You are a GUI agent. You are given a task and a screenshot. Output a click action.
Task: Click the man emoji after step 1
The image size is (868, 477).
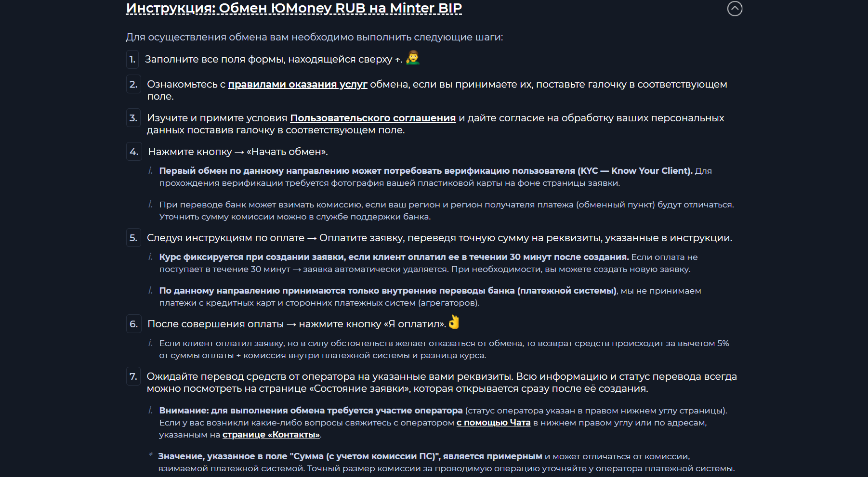(x=413, y=58)
